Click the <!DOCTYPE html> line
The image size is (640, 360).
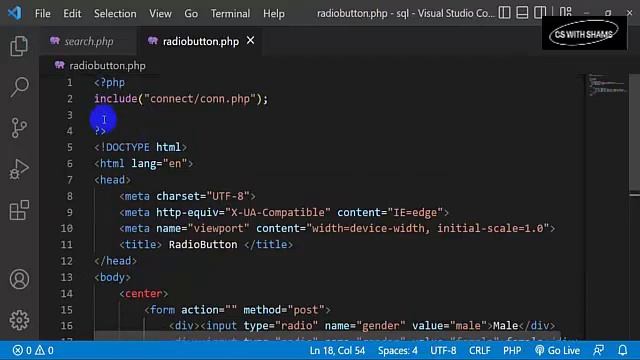[x=140, y=147]
